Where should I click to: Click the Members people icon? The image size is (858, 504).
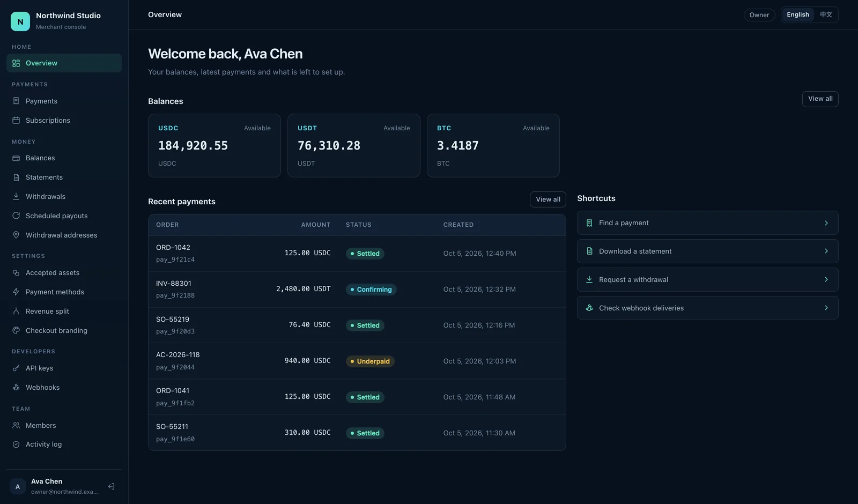tap(16, 426)
